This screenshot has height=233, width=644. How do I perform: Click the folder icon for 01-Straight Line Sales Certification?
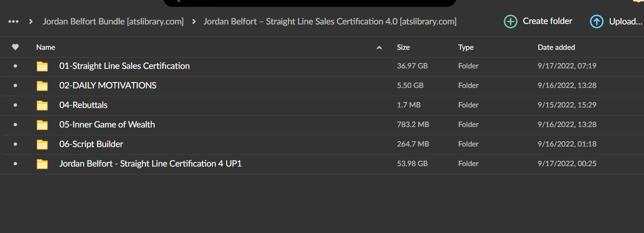point(43,66)
